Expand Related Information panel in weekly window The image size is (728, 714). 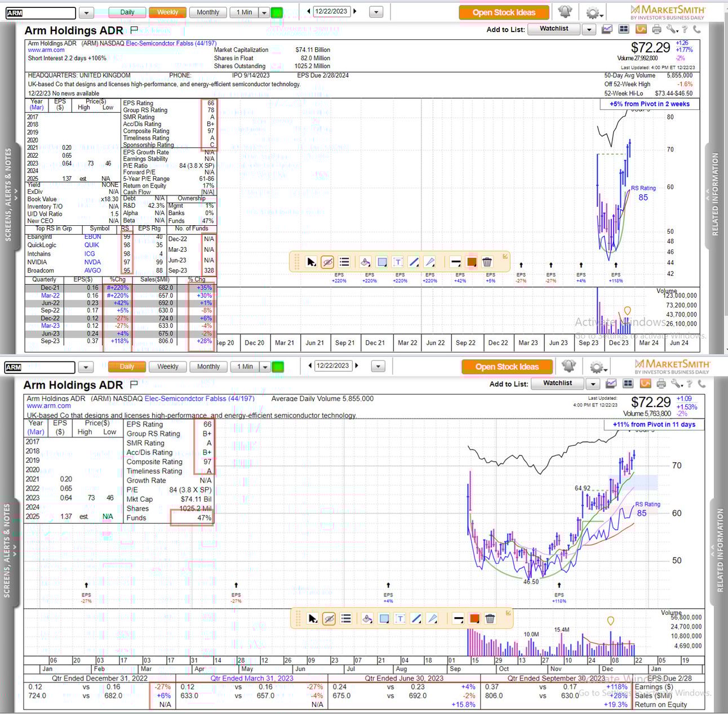[714, 194]
